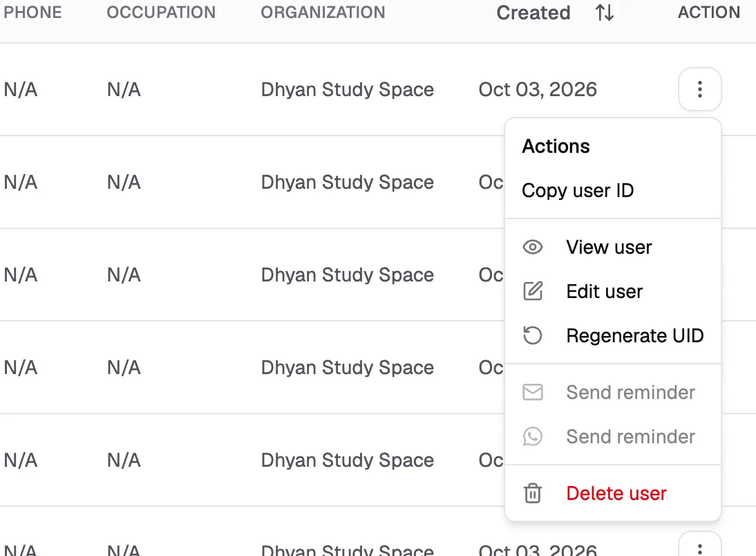Click the Created column header label
Screen dimensions: 756x556
pyautogui.click(x=533, y=12)
